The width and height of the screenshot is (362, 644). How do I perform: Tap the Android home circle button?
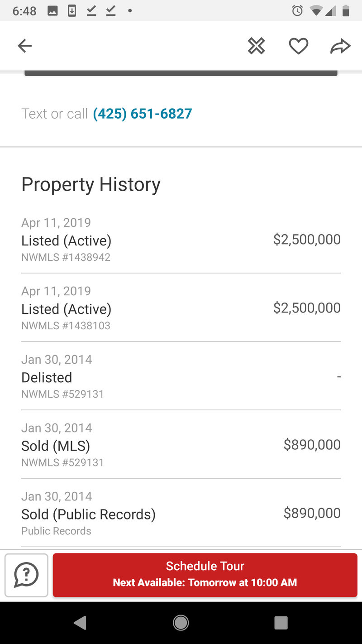click(181, 623)
